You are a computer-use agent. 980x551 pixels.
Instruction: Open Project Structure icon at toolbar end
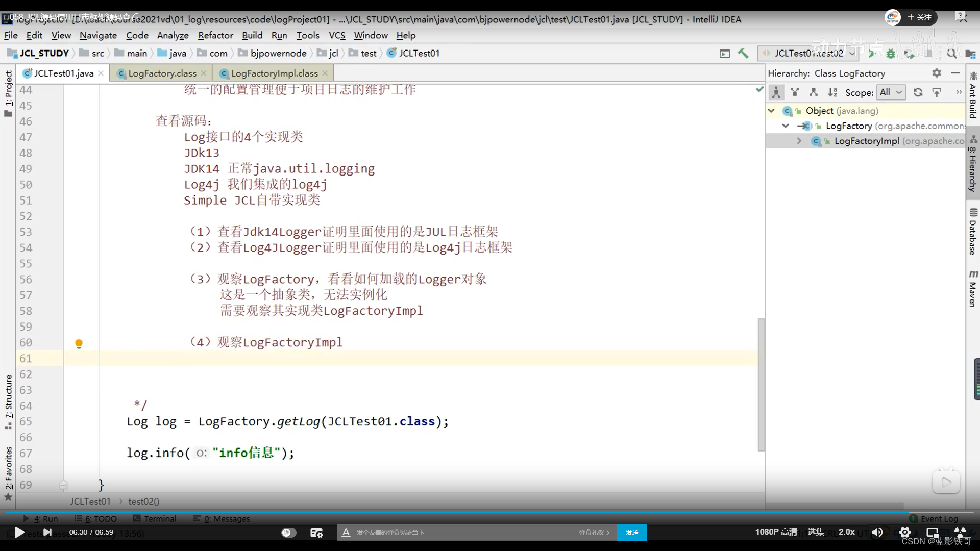(970, 53)
